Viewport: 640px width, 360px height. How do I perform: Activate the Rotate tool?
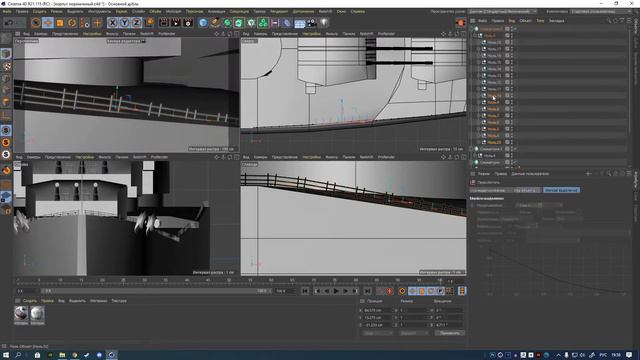click(72, 23)
